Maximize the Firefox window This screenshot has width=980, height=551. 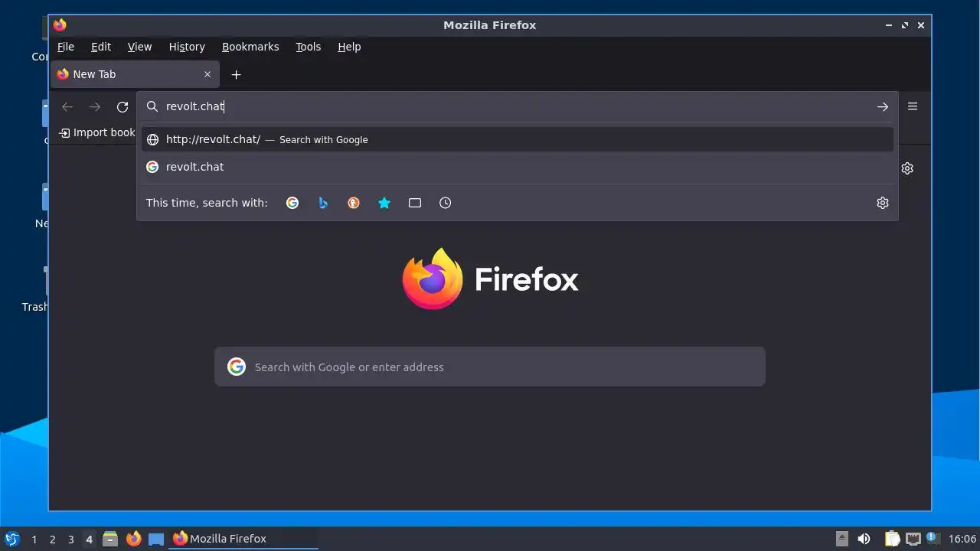click(x=905, y=25)
